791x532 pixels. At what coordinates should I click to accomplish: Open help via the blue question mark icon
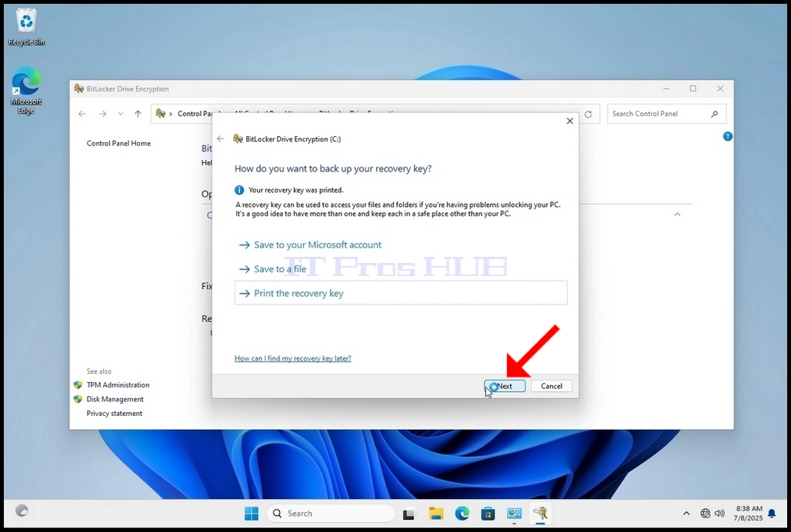(727, 136)
